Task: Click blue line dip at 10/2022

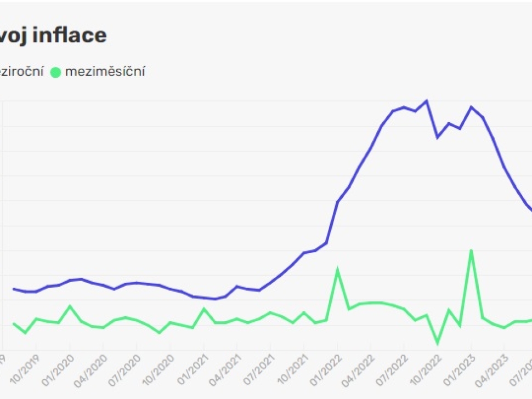Action: (438, 137)
